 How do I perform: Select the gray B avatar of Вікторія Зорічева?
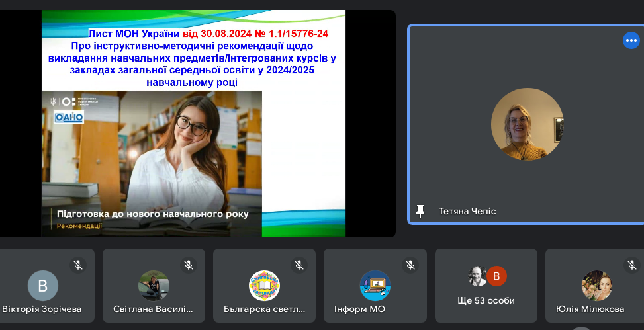43,286
